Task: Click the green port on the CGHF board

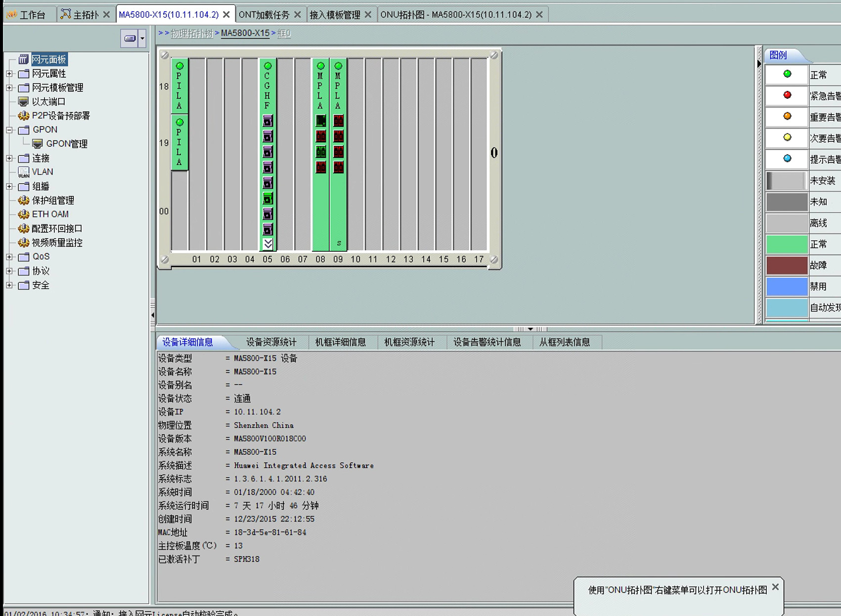Action: pyautogui.click(x=267, y=199)
